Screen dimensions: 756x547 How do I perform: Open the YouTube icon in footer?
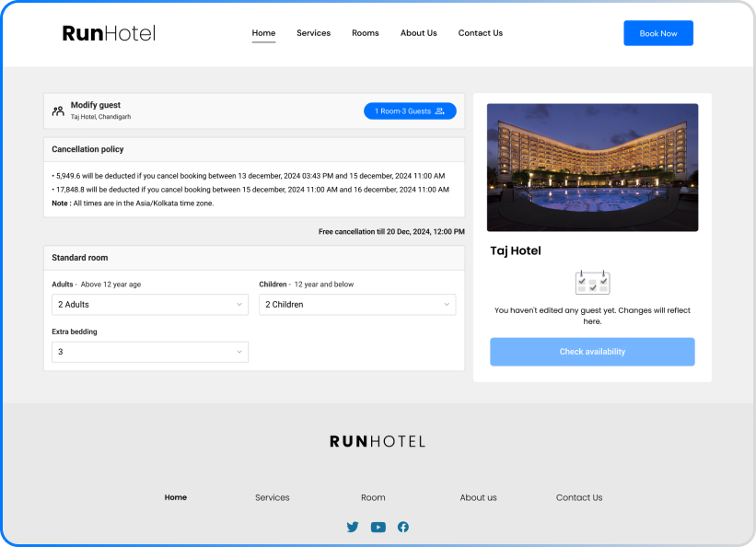coord(378,528)
